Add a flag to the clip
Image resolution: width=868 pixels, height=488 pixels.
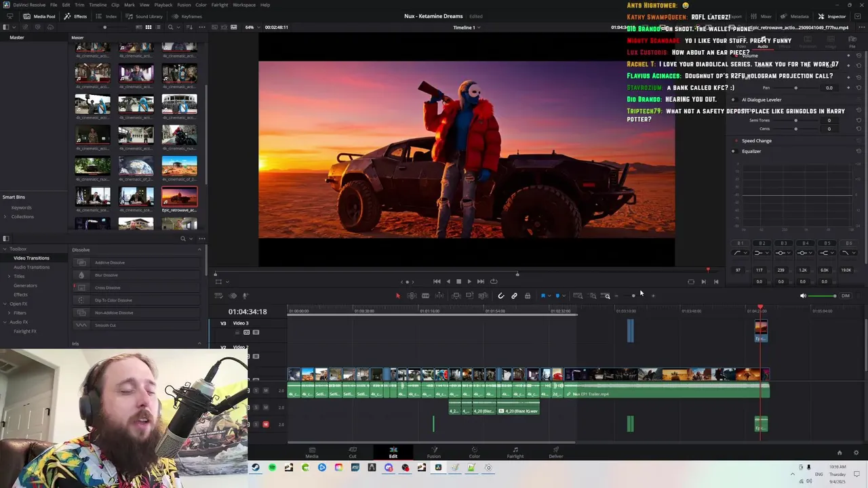(x=543, y=296)
